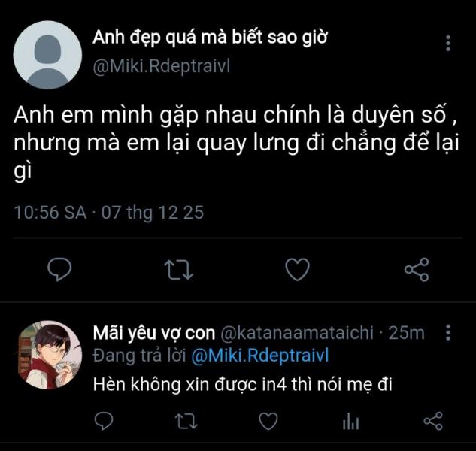Like the main tweet
Viewport: 476px width, 451px height.
click(299, 269)
